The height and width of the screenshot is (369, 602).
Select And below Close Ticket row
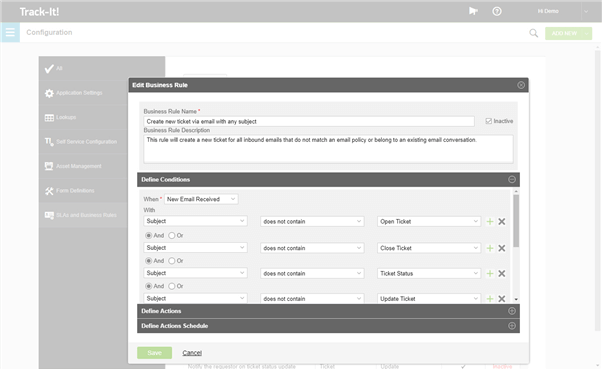(149, 261)
